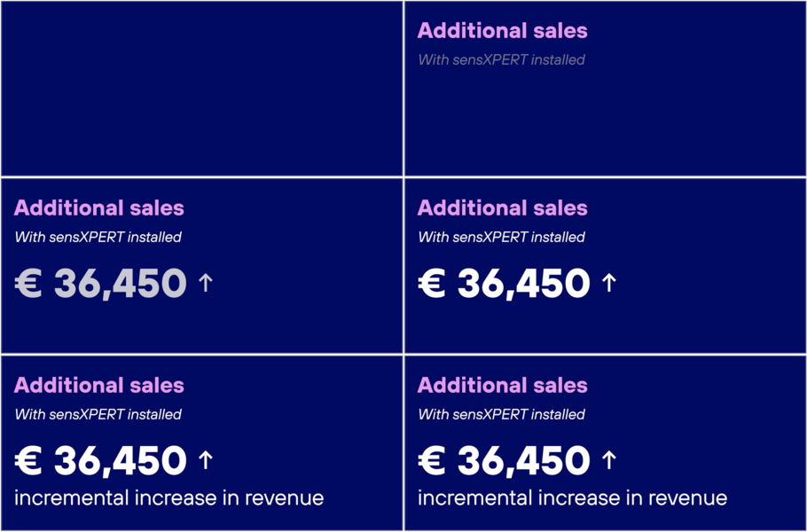807x532 pixels.
Task: Click the up arrow in the middle-left panel
Action: click(x=206, y=283)
